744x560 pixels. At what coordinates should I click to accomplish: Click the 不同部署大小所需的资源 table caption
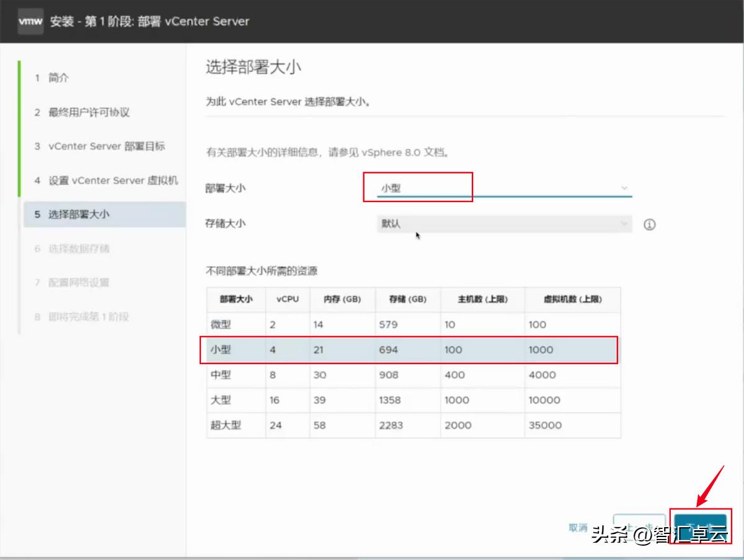(x=262, y=271)
